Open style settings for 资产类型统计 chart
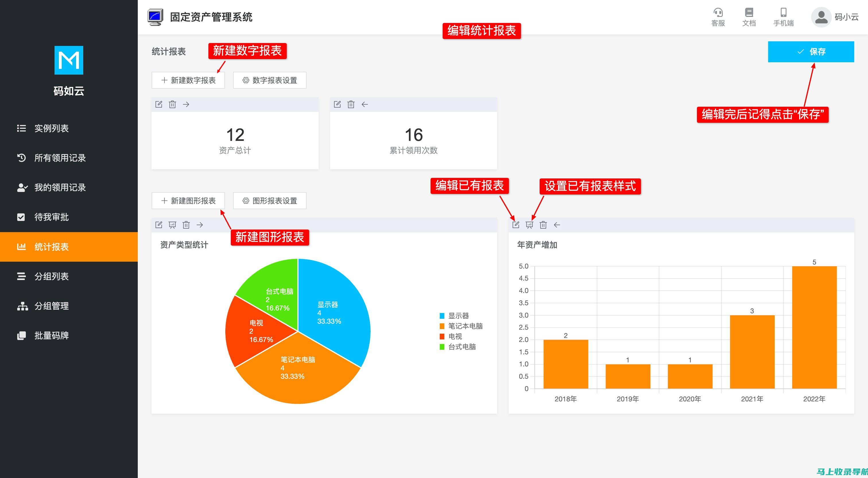Screen dimensions: 868x478 pyautogui.click(x=173, y=225)
